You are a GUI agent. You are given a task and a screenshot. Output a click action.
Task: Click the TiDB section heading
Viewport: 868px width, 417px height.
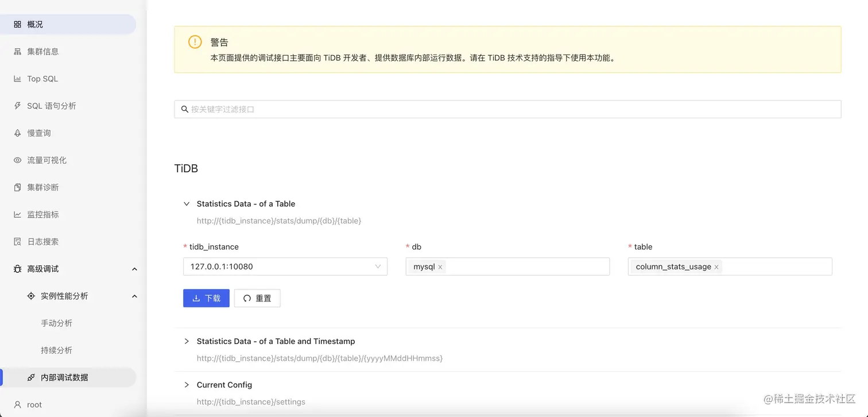(x=186, y=168)
